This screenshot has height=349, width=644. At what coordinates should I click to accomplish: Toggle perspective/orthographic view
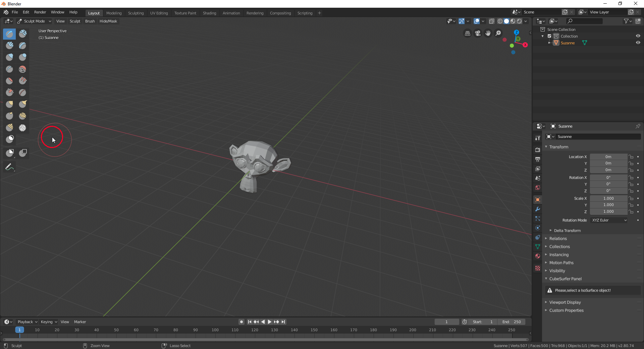point(467,33)
